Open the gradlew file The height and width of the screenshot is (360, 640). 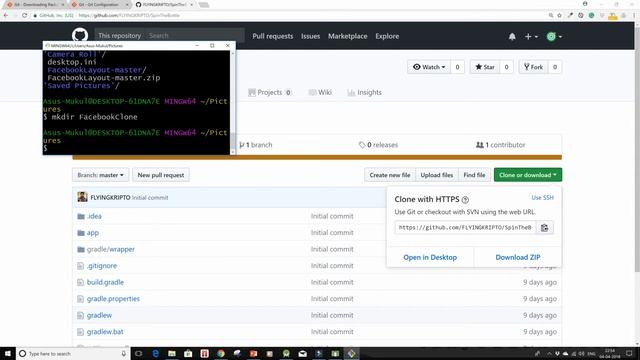point(99,316)
